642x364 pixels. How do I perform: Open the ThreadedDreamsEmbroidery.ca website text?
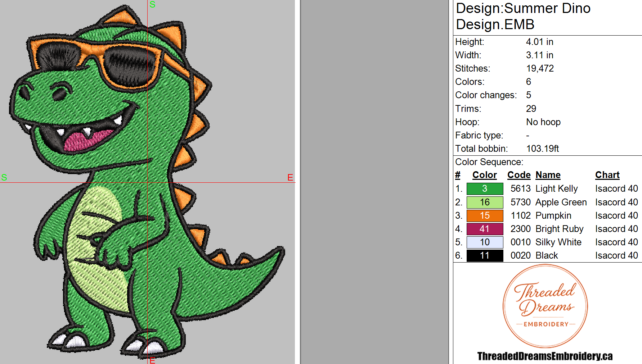click(x=545, y=356)
